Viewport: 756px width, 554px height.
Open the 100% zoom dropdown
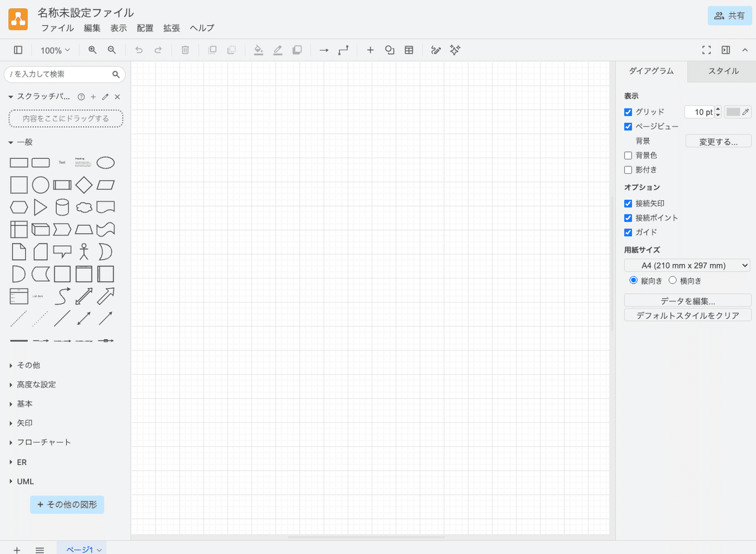coord(55,50)
